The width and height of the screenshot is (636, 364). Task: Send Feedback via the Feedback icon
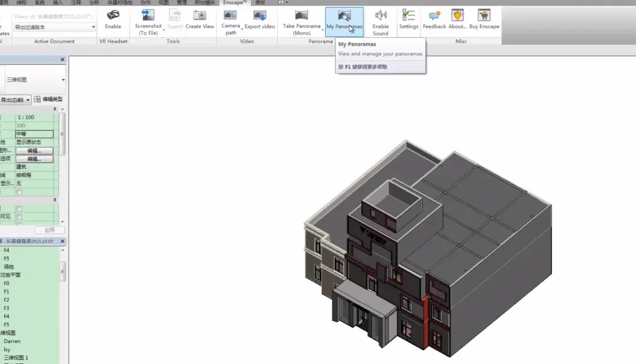[435, 15]
